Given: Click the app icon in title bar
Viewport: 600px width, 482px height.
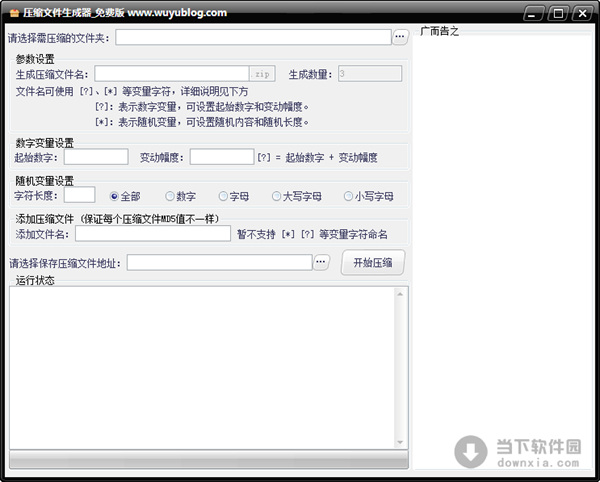Looking at the screenshot, I should [x=14, y=13].
